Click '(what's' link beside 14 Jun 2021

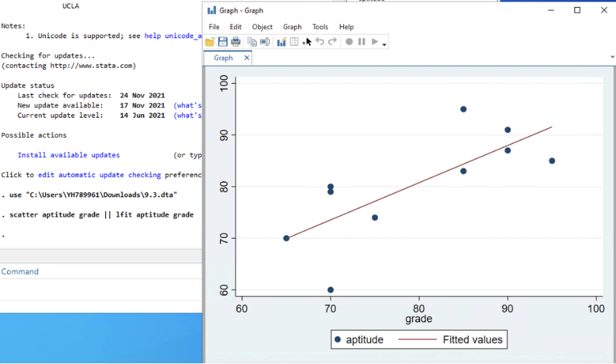pos(188,116)
